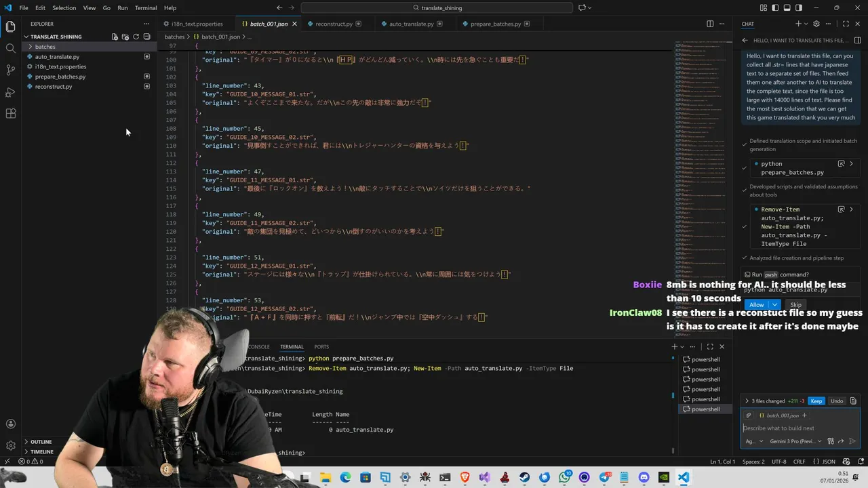This screenshot has width=868, height=488.
Task: Switch to the PORTS panel tab
Action: click(321, 346)
